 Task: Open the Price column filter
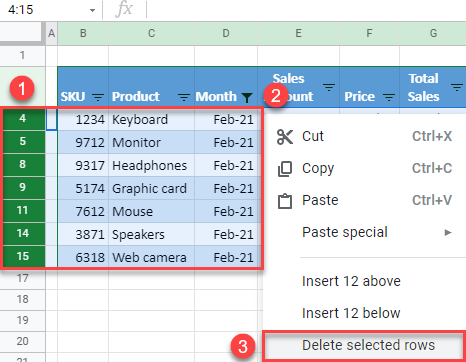click(x=389, y=97)
